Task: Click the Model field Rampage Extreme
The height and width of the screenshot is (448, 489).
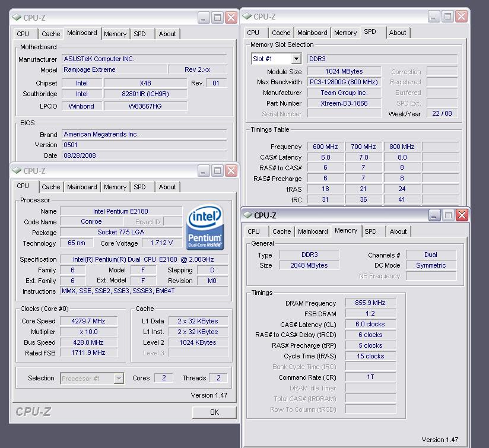Action: [x=115, y=69]
